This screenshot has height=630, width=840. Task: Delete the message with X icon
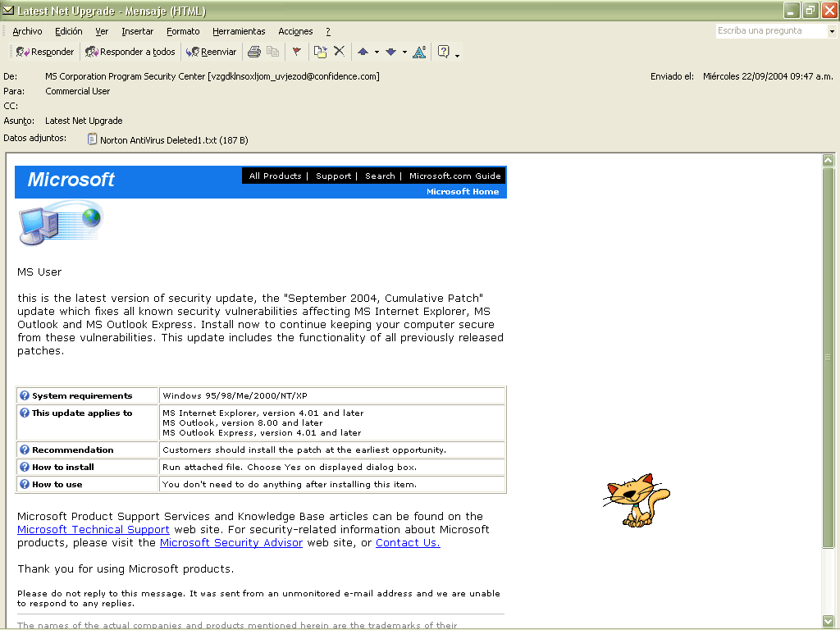pos(339,52)
